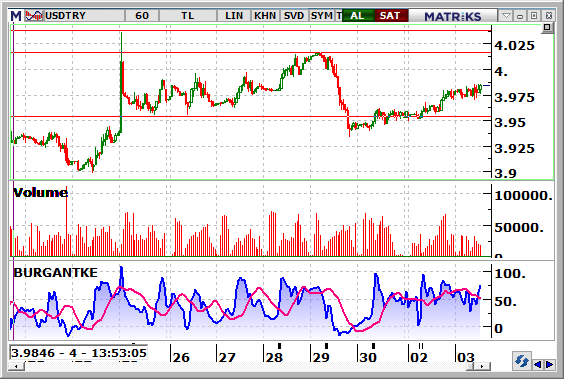Image resolution: width=564 pixels, height=379 pixels.
Task: Click the SVD toolbar button
Action: tap(294, 16)
